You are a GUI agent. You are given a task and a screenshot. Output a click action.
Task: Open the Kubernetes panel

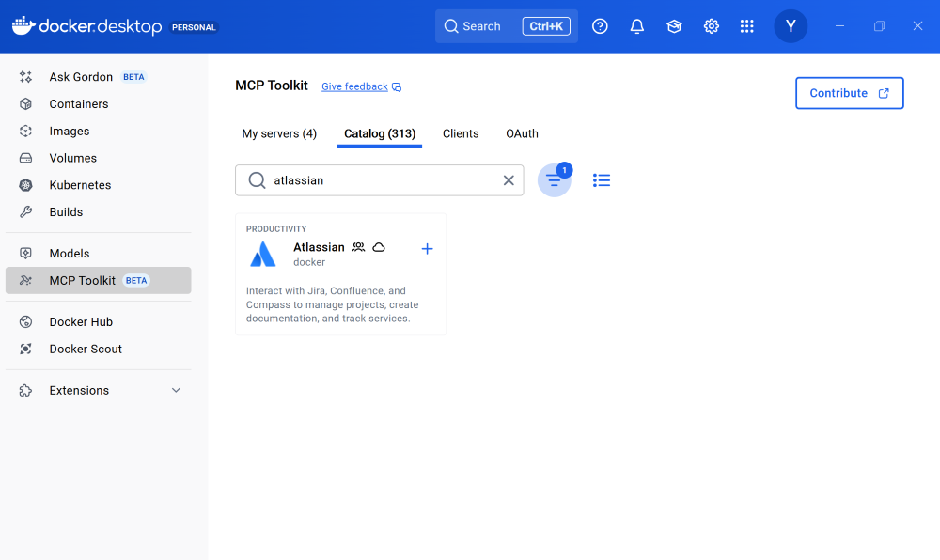point(80,184)
